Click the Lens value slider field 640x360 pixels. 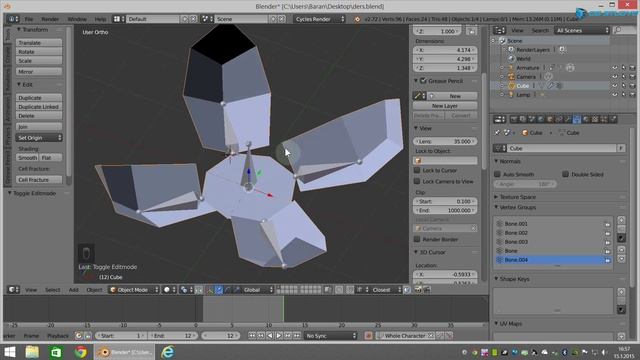coord(445,142)
